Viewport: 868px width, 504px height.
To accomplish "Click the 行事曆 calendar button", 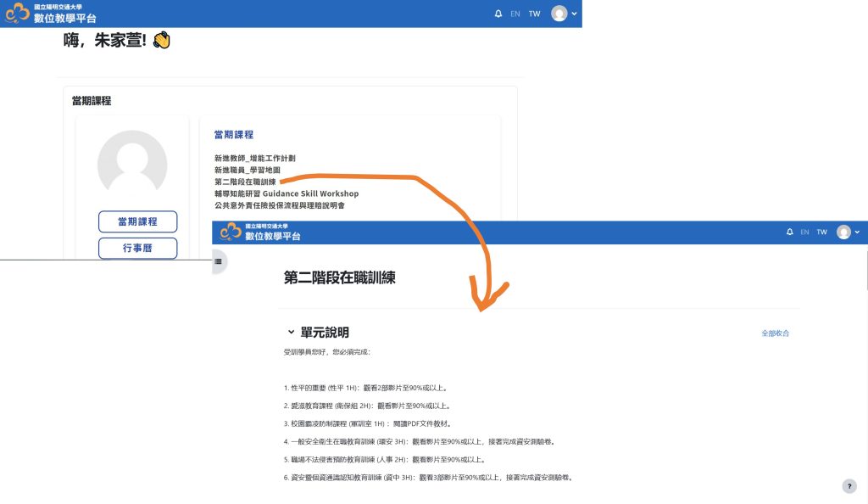I will pos(137,248).
